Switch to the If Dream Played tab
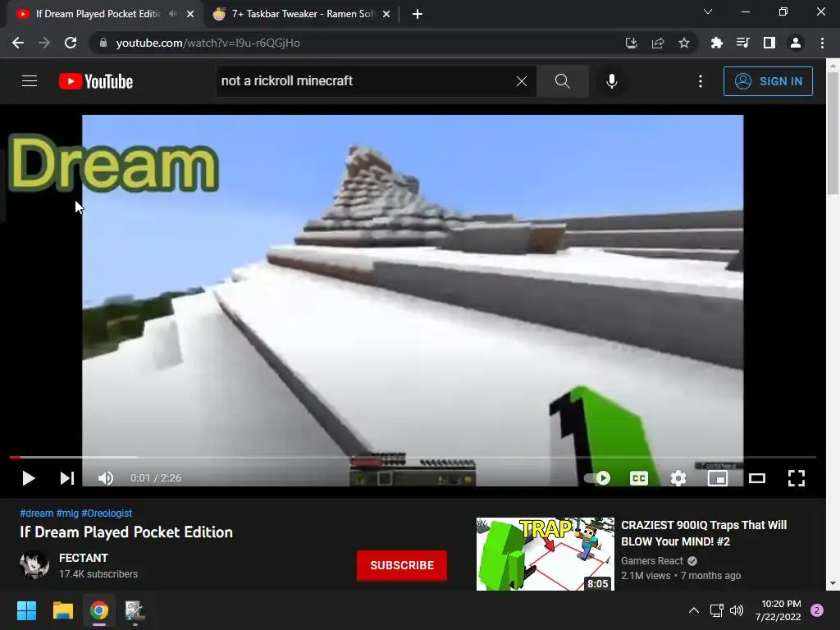 pyautogui.click(x=97, y=14)
